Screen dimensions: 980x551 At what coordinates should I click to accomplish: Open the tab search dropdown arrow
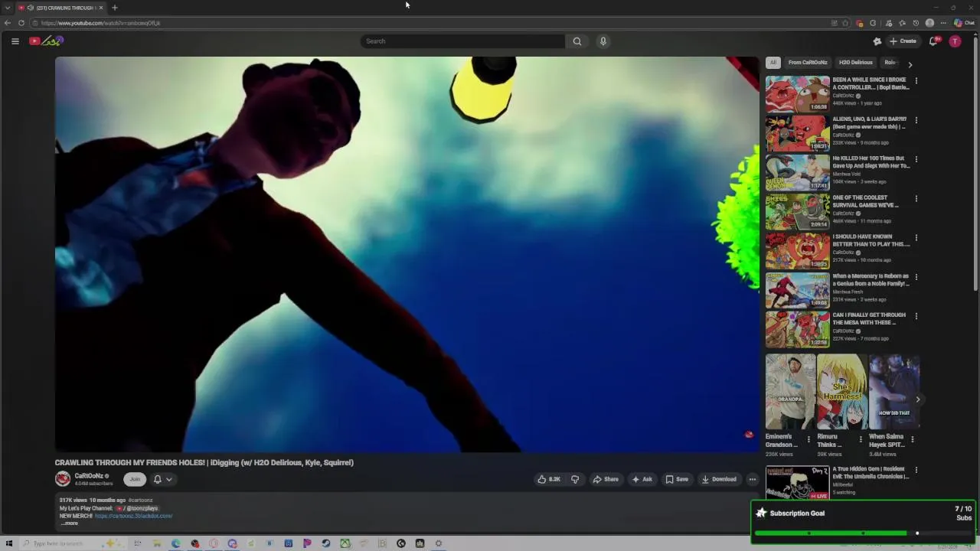tap(8, 8)
